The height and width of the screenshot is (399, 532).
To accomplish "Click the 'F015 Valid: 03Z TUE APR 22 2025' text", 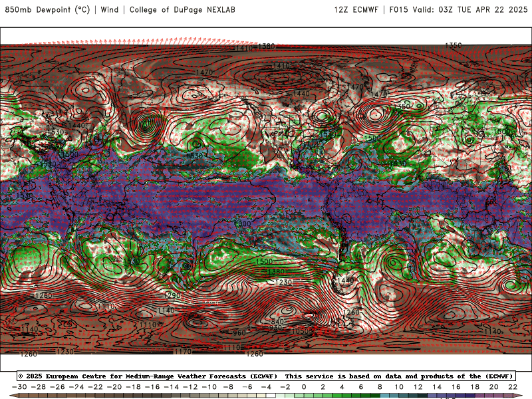I will tap(458, 9).
